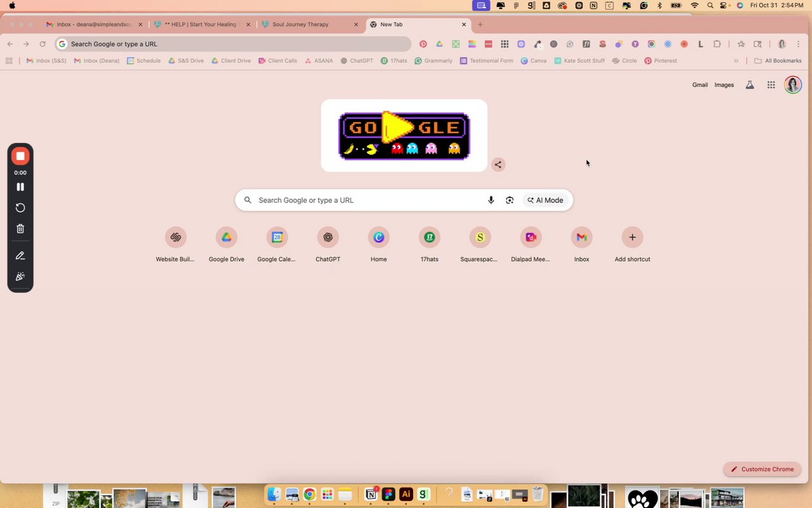Open Spotlight search in menu bar
Viewport: 812px width, 508px height.
tap(710, 5)
